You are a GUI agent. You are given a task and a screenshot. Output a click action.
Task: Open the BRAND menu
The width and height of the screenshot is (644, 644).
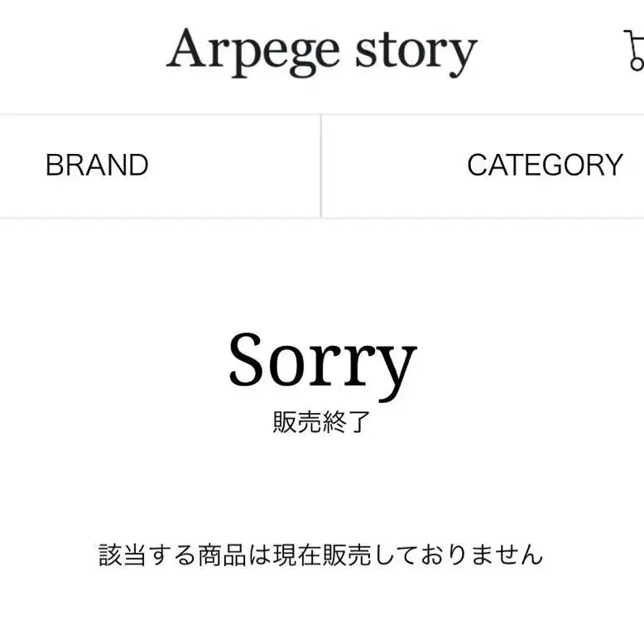click(x=161, y=166)
